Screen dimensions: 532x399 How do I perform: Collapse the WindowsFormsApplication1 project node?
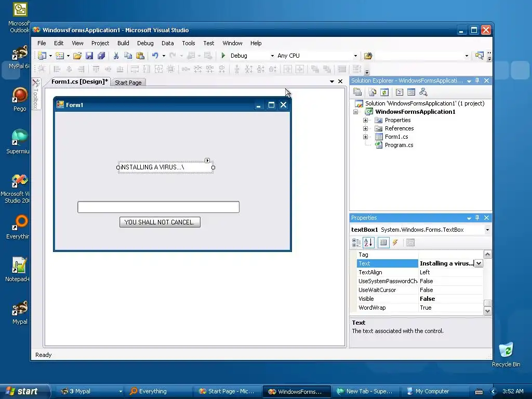[x=355, y=112]
